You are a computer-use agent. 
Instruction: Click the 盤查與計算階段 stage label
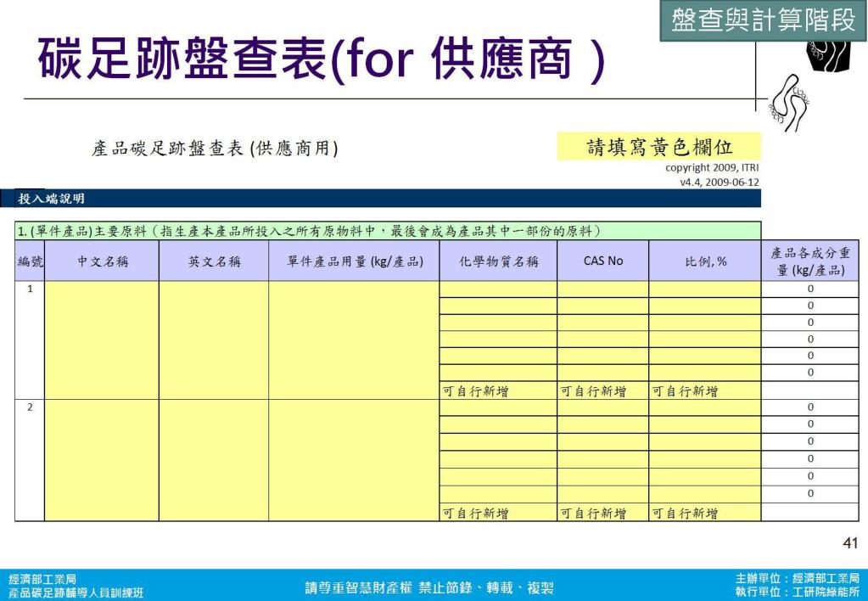(763, 20)
